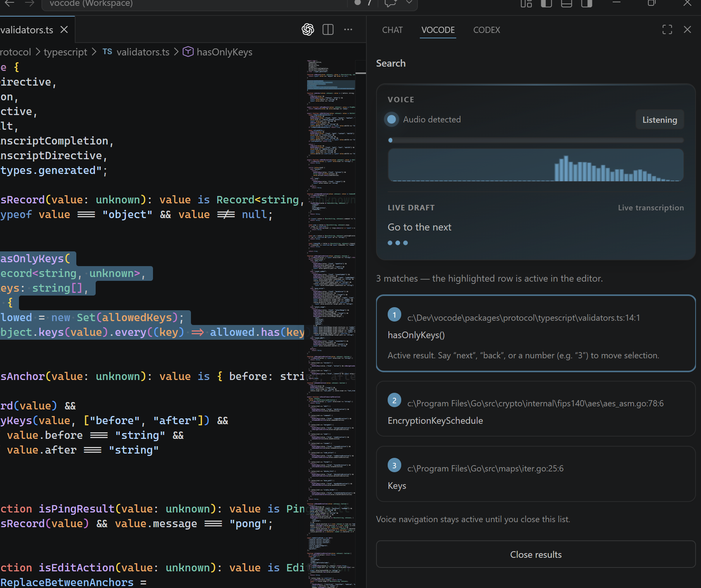Click the Close results button
This screenshot has height=588, width=701.
click(536, 554)
